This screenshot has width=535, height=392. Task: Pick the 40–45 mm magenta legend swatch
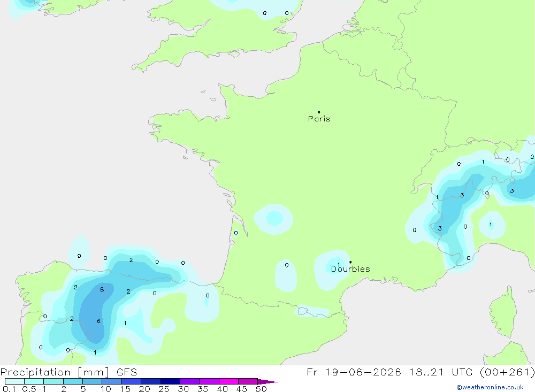(x=228, y=381)
